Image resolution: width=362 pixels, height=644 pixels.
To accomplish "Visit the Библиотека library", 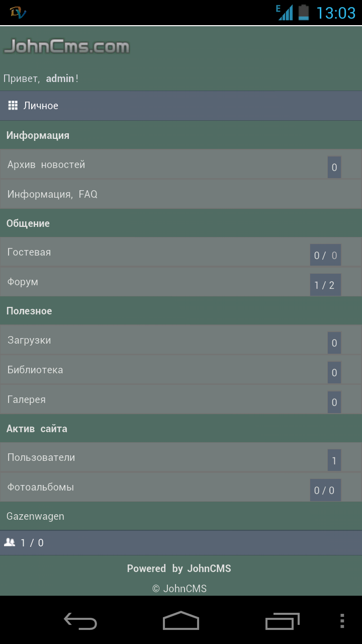I will point(35,370).
